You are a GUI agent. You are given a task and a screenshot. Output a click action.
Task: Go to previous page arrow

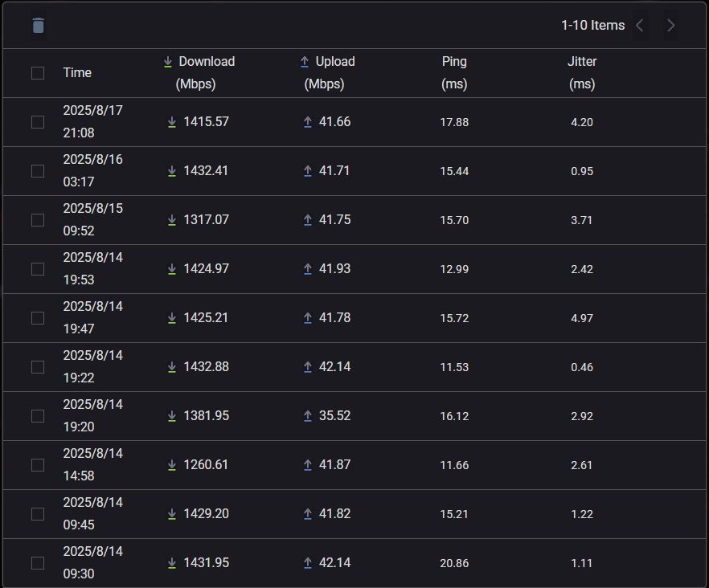coord(640,26)
